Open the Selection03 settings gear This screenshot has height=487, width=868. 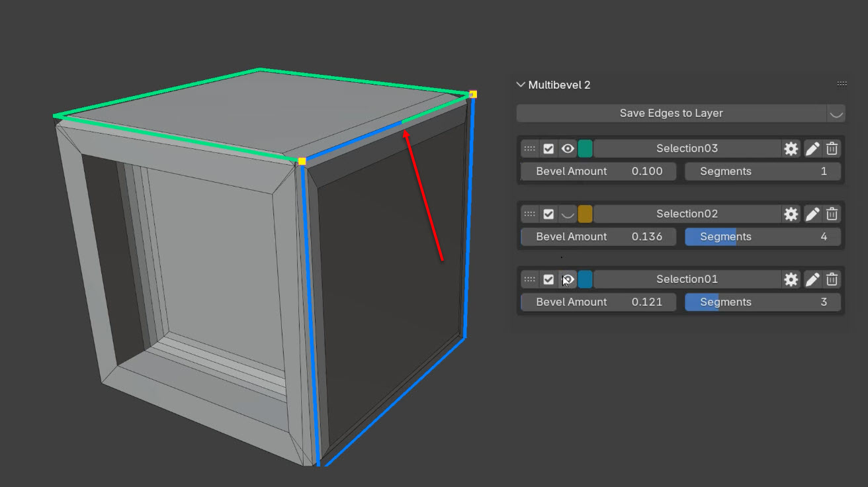(x=791, y=148)
